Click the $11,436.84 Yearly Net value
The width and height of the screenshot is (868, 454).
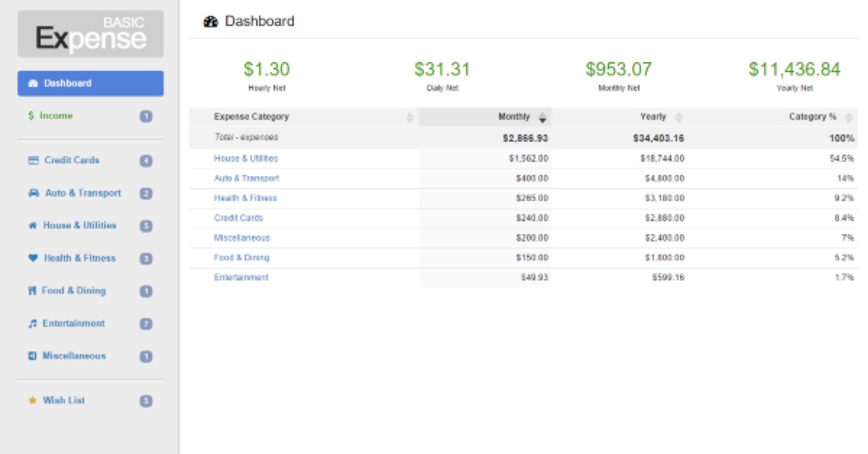pyautogui.click(x=794, y=69)
